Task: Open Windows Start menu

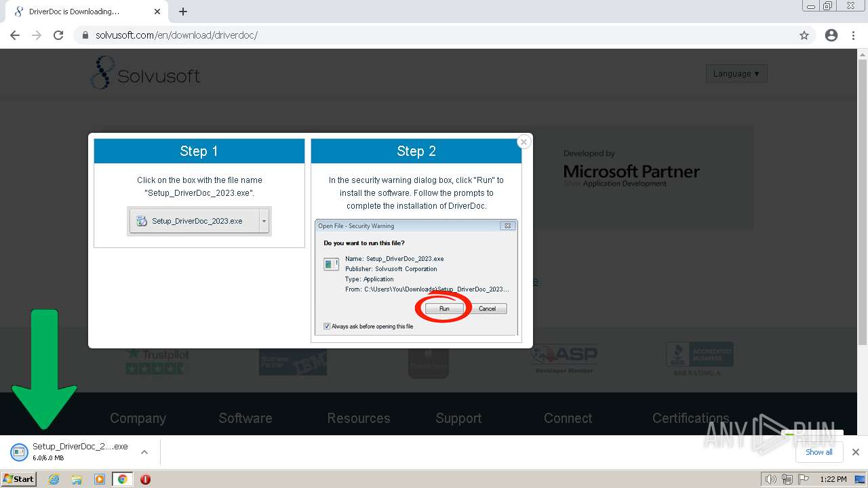Action: point(18,479)
